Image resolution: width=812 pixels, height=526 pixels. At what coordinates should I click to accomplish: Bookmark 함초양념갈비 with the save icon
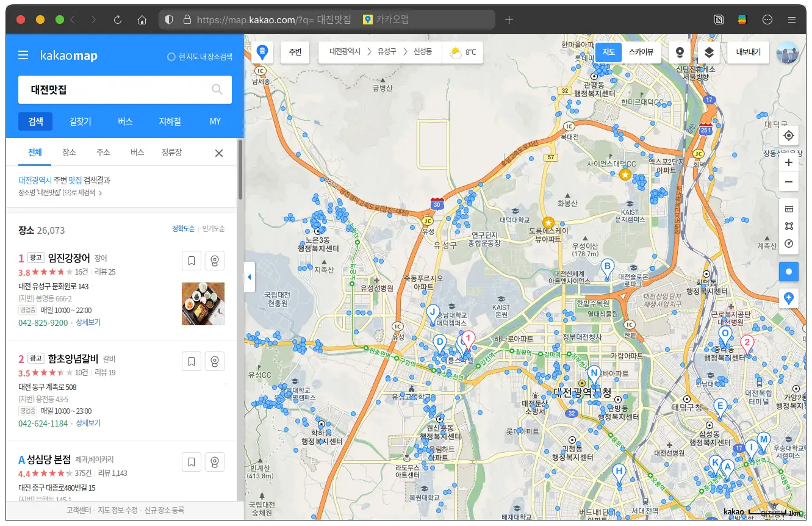pyautogui.click(x=192, y=361)
